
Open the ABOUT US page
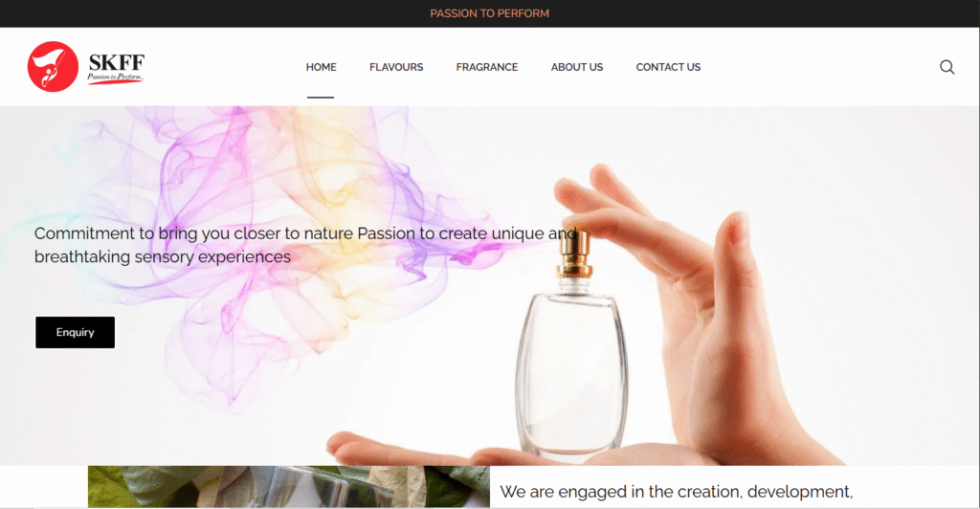point(577,67)
